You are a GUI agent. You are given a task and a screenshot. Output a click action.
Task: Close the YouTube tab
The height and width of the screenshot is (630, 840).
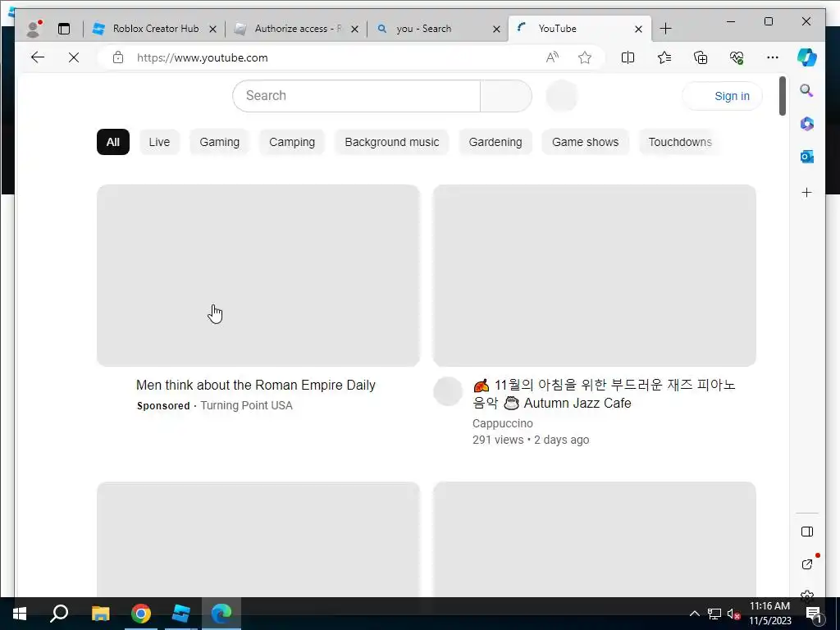point(638,29)
